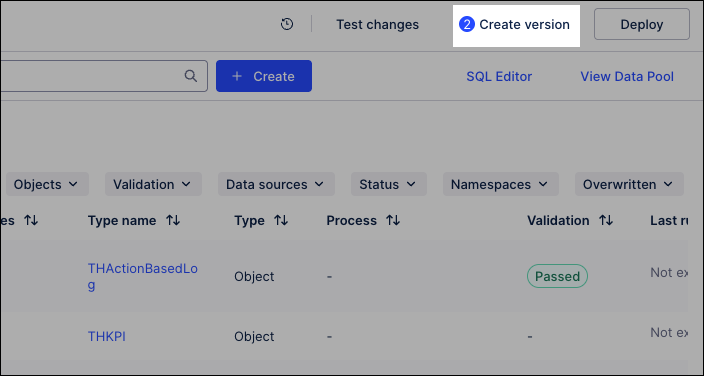Expand the Status filter dropdown
Image resolution: width=704 pixels, height=376 pixels.
pyautogui.click(x=389, y=184)
